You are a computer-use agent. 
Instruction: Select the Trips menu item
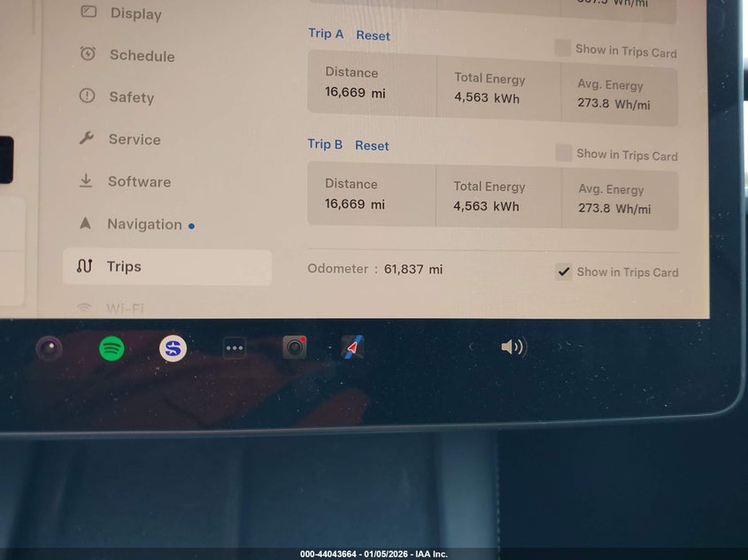tap(124, 267)
